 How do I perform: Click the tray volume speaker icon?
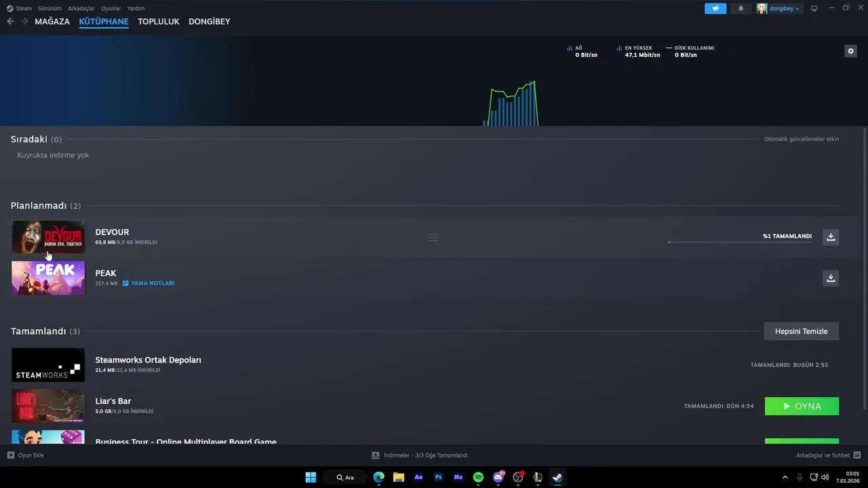pos(825,477)
